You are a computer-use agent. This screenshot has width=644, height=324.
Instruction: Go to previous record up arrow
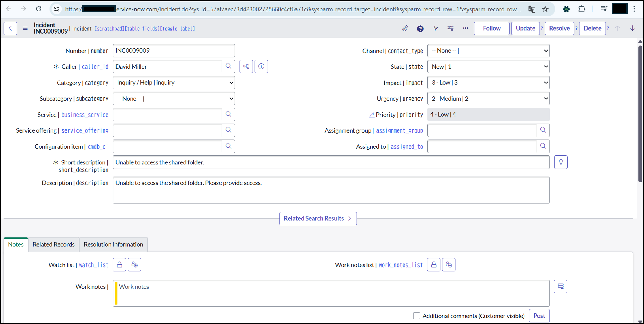click(x=617, y=28)
